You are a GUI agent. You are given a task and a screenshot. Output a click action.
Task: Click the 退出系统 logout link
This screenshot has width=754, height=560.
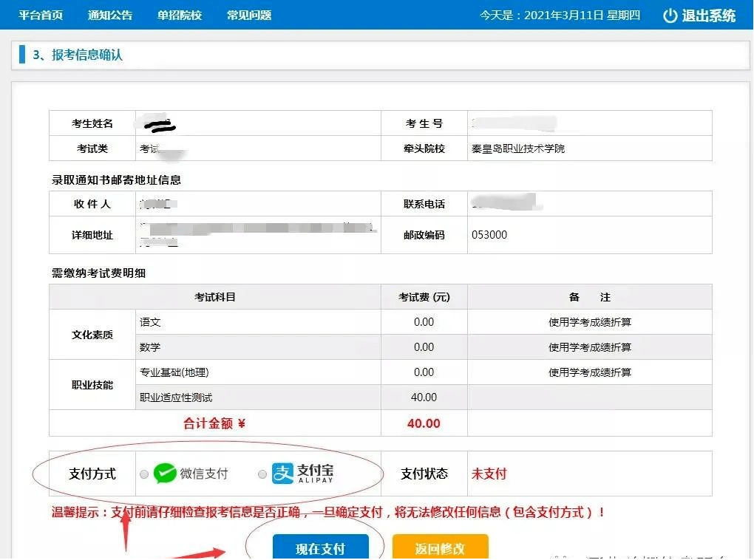[x=708, y=15]
